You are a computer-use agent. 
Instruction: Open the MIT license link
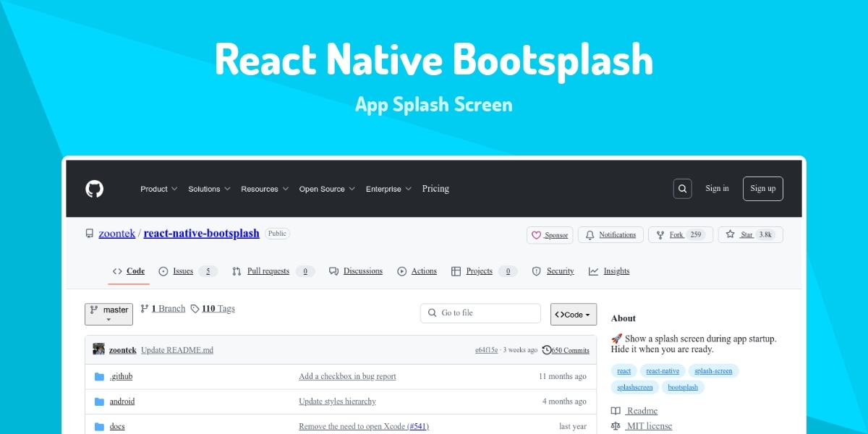tap(650, 426)
